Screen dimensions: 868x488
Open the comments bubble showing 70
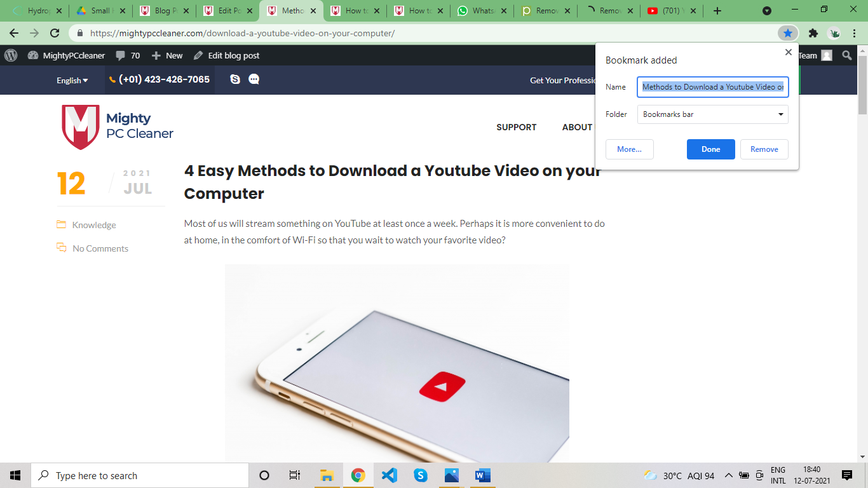(x=128, y=55)
